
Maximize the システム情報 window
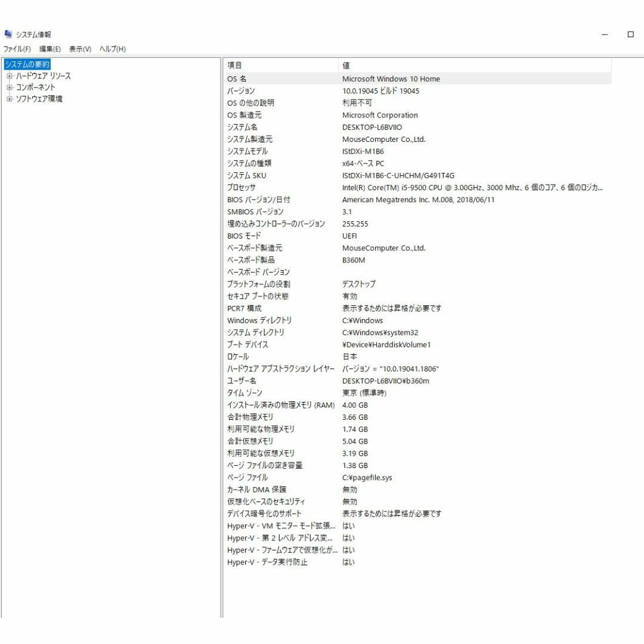pos(631,35)
